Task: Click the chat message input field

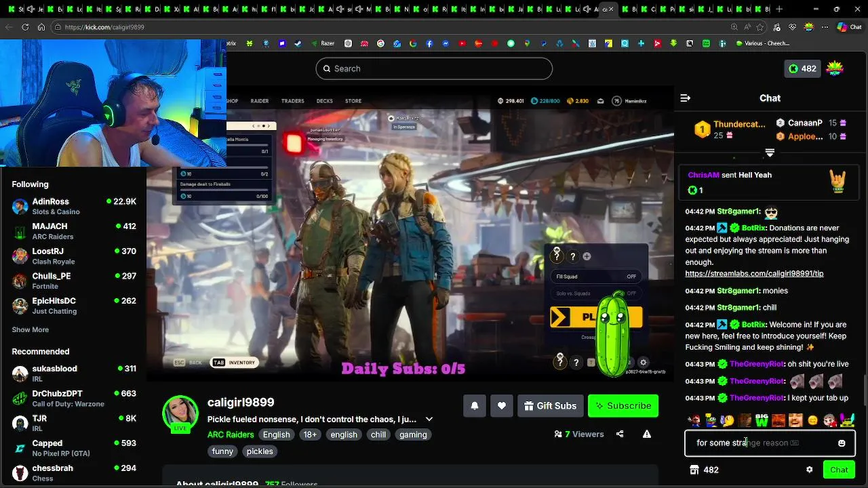Action: click(x=770, y=443)
